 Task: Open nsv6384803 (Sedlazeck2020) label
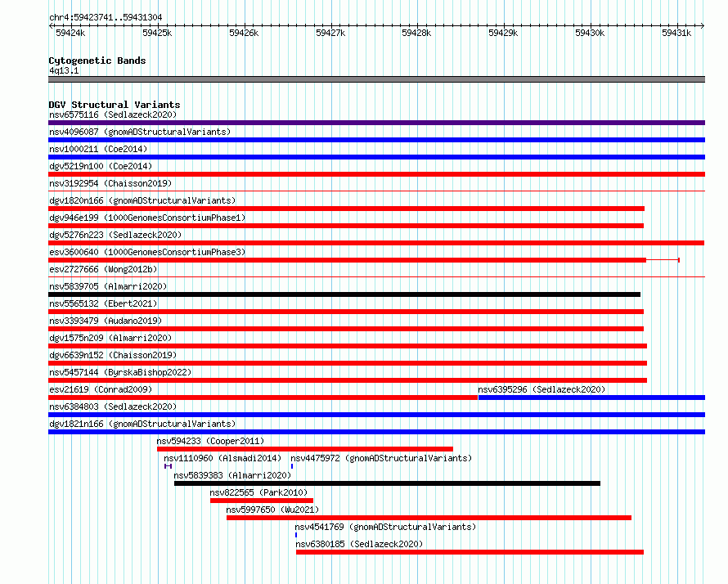click(x=113, y=407)
